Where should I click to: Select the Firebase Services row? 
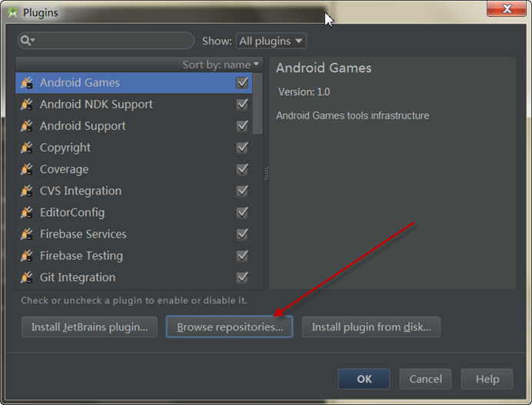click(134, 234)
